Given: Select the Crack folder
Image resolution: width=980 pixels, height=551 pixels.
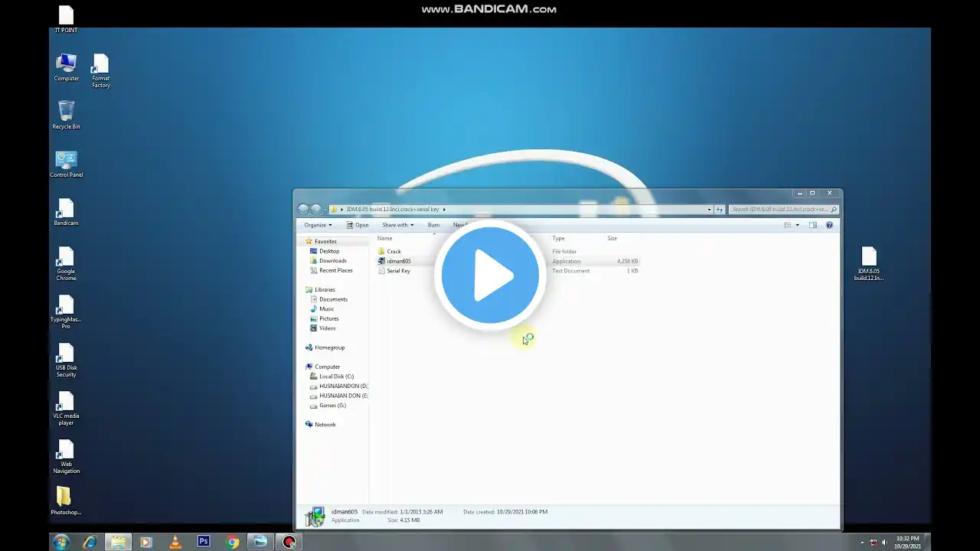Looking at the screenshot, I should [394, 251].
